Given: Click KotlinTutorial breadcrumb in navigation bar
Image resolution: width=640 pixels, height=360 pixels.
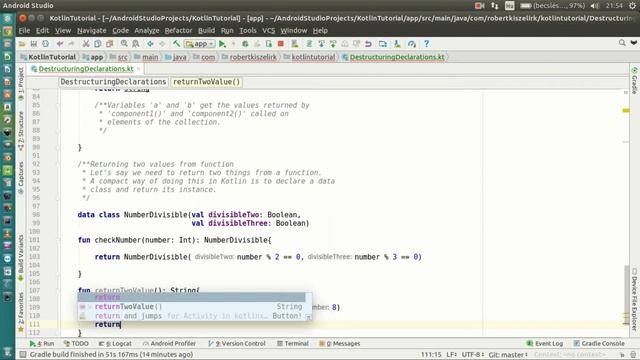Looking at the screenshot, I should click(x=48, y=57).
